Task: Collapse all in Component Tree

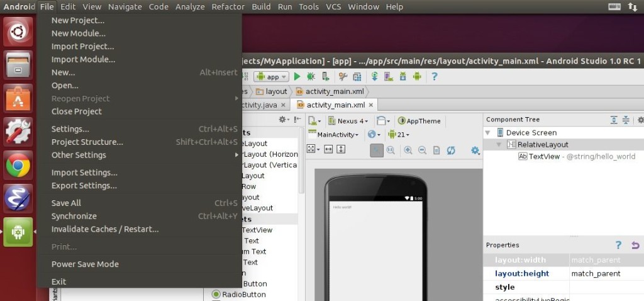Action: point(626,120)
